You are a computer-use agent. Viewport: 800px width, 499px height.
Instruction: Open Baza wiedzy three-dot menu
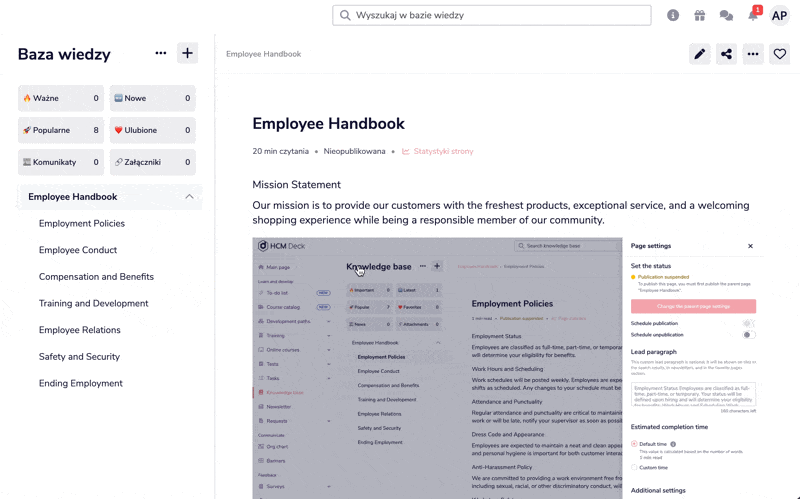pos(160,53)
